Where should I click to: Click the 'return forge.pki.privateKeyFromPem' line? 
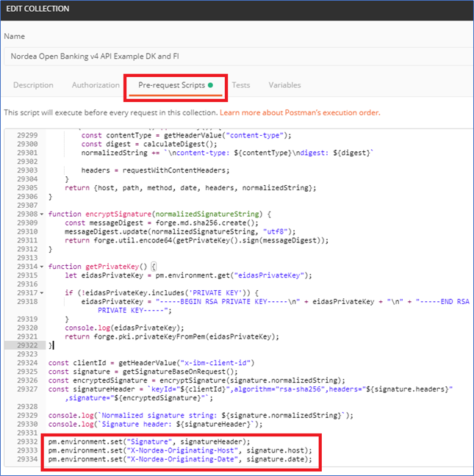click(171, 336)
